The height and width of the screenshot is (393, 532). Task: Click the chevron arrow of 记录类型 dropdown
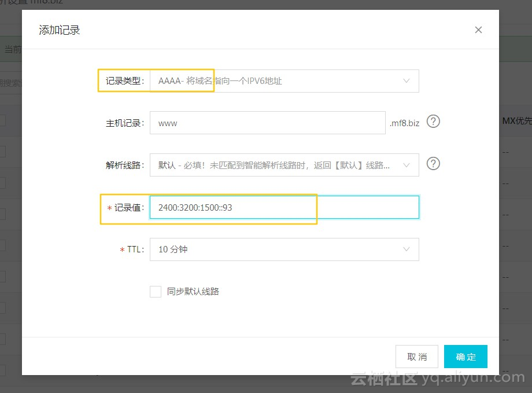point(406,81)
